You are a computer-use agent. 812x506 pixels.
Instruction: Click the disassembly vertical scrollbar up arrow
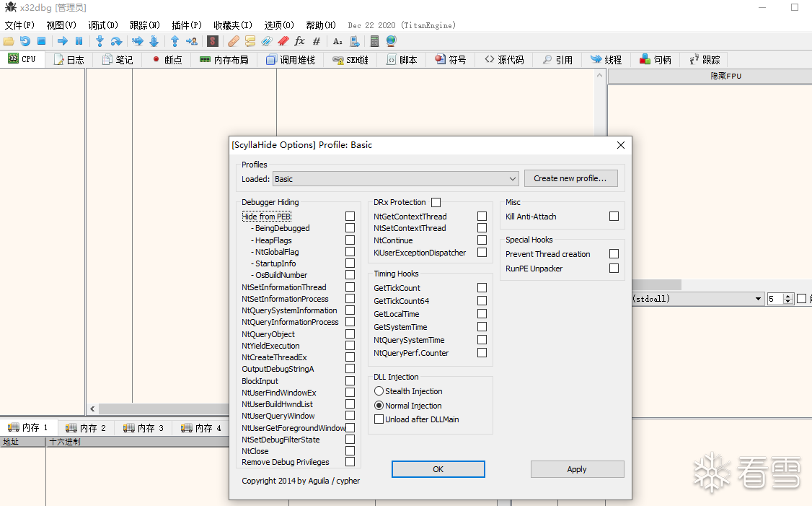click(x=600, y=75)
